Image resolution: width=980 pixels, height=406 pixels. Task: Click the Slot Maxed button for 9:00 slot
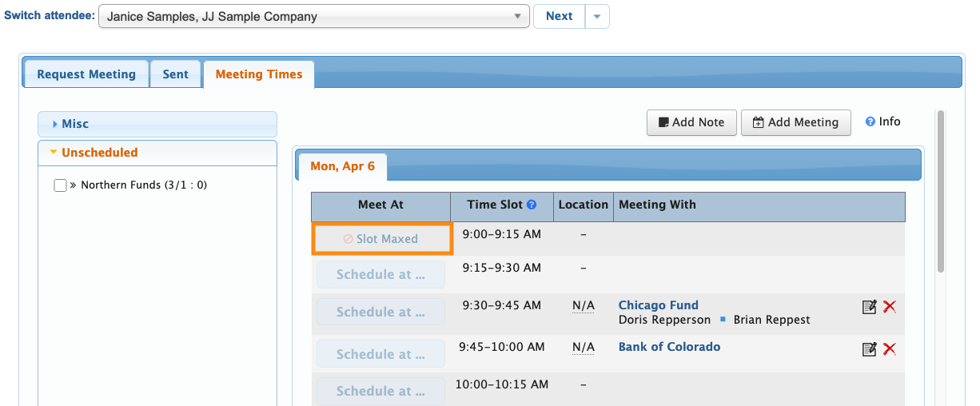(381, 239)
